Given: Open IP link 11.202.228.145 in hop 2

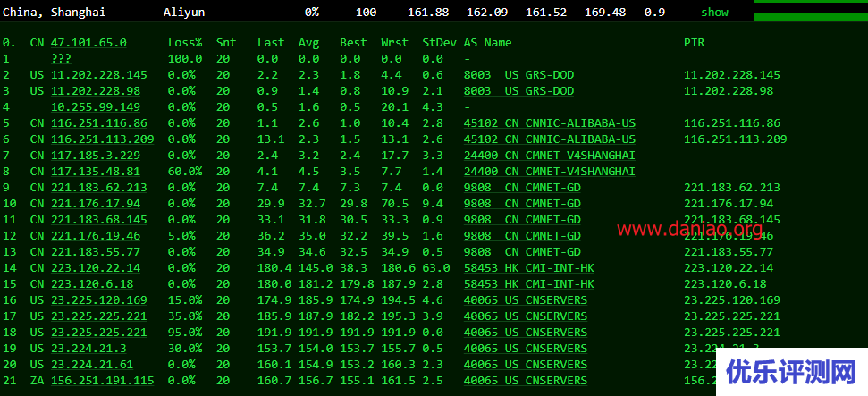Looking at the screenshot, I should [x=98, y=75].
